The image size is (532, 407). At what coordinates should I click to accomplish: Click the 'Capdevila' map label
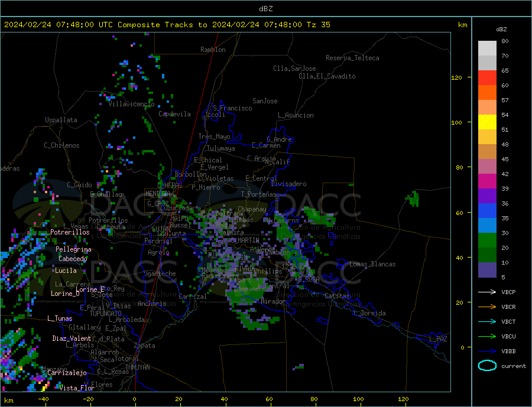click(174, 114)
